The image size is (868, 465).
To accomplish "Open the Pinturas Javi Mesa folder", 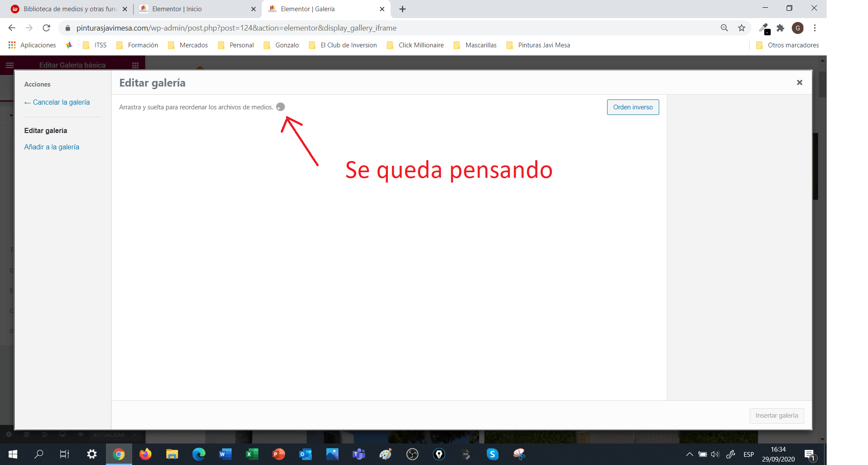I will [x=538, y=45].
